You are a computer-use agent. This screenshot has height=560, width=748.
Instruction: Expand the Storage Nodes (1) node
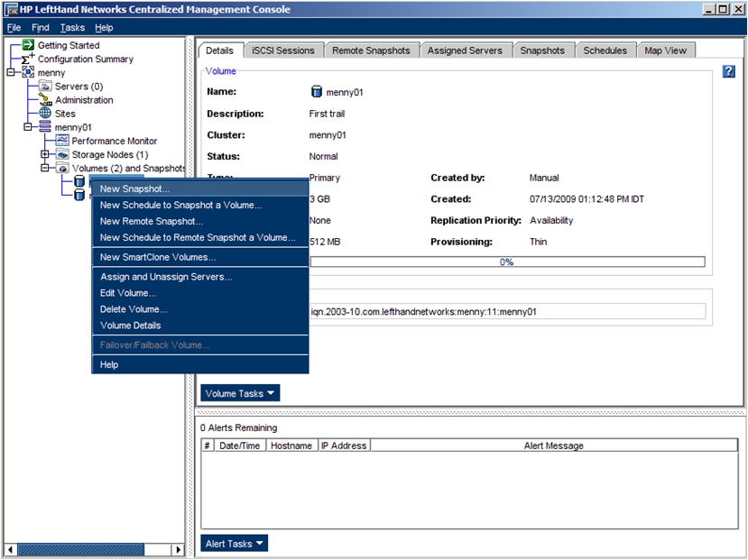45,154
